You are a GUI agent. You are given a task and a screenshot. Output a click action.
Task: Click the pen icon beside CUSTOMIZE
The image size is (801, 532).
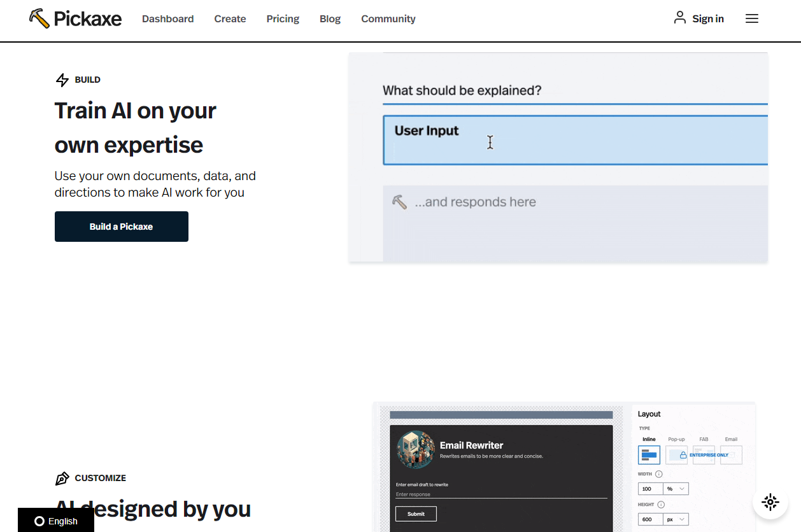[62, 479]
